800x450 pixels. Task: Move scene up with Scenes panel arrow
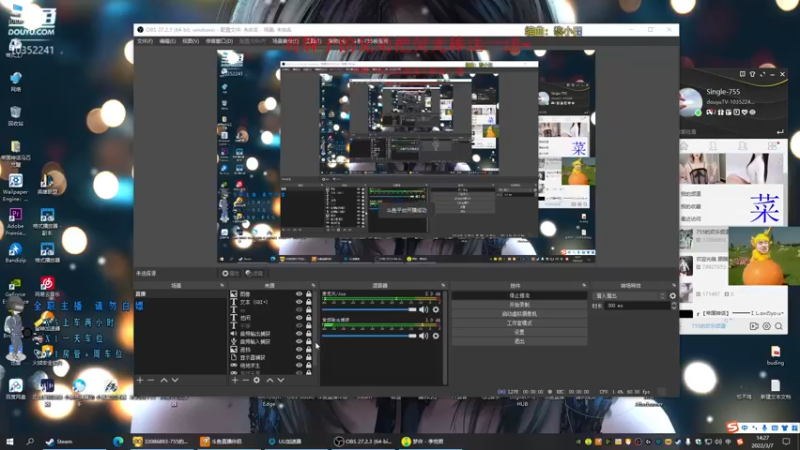click(x=164, y=380)
